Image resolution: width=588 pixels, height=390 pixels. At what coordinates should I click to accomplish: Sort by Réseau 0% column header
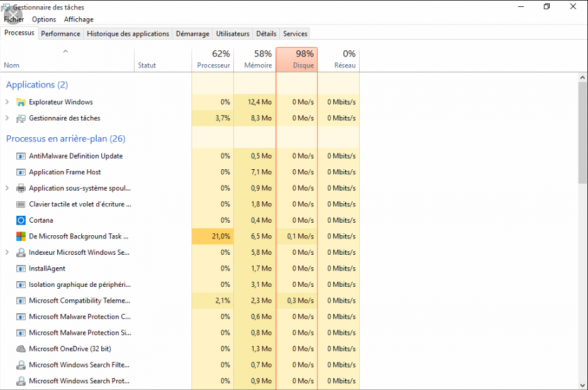(x=338, y=60)
